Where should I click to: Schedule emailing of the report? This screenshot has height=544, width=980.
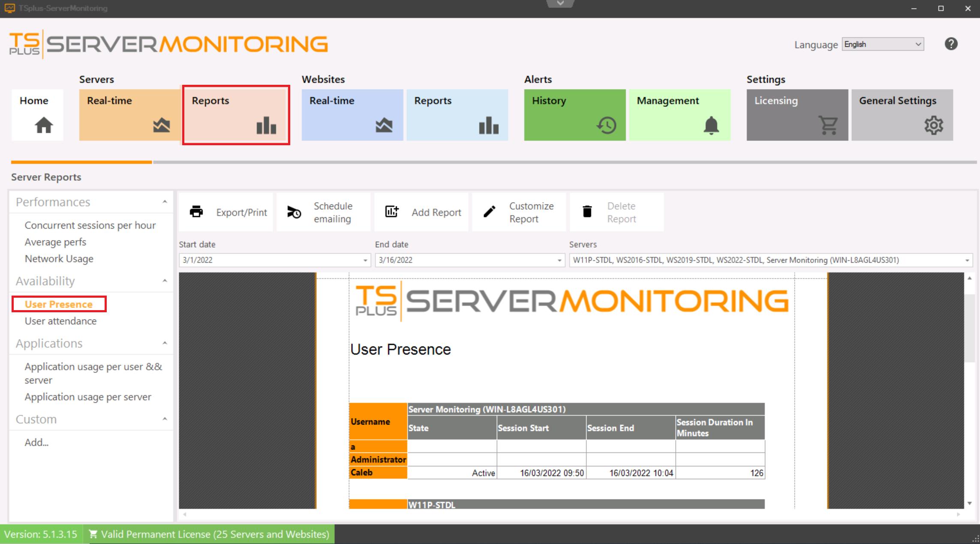click(323, 212)
